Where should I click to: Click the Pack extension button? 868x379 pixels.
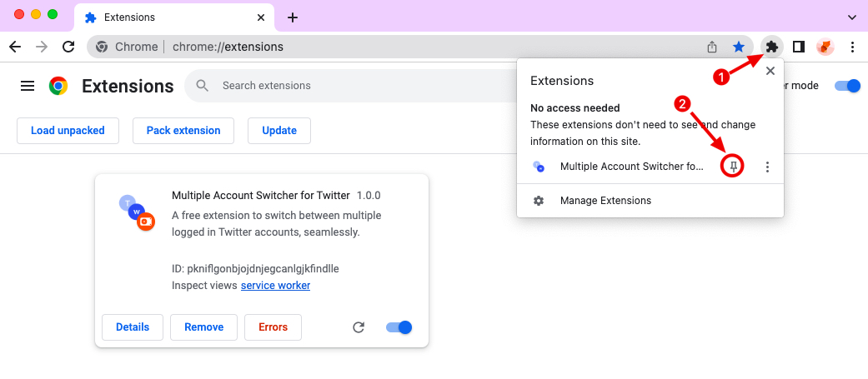tap(183, 131)
